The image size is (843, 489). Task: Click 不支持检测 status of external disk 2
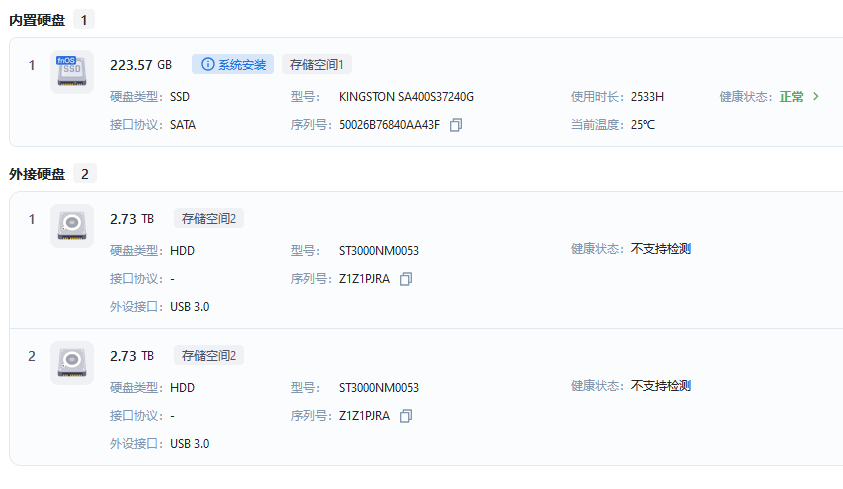pos(661,386)
